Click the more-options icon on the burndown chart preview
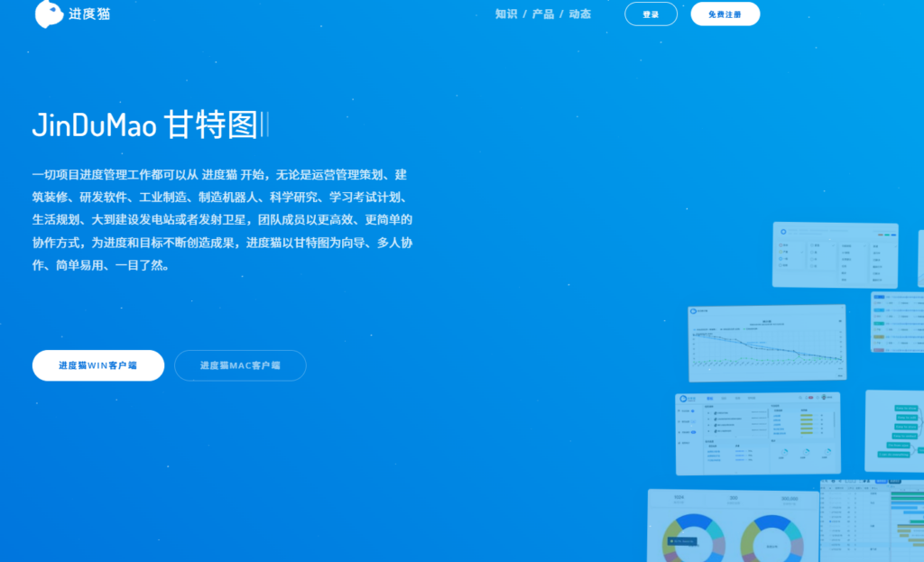Viewport: 924px width, 562px height. click(x=840, y=321)
